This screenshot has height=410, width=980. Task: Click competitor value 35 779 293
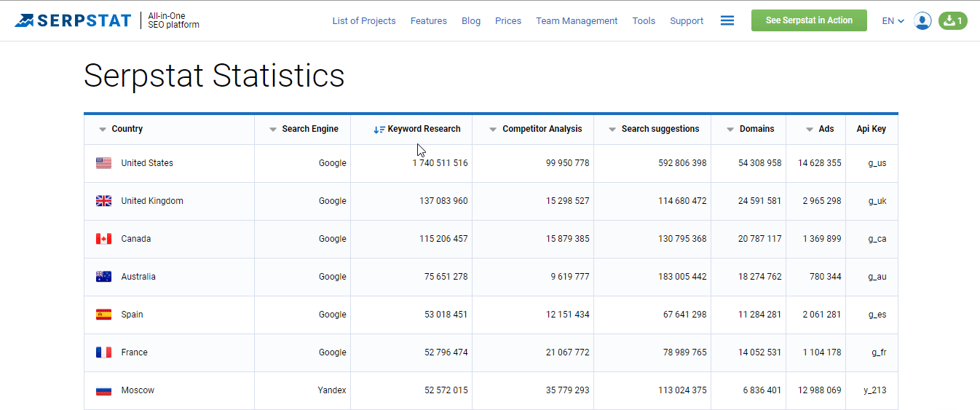pos(568,390)
